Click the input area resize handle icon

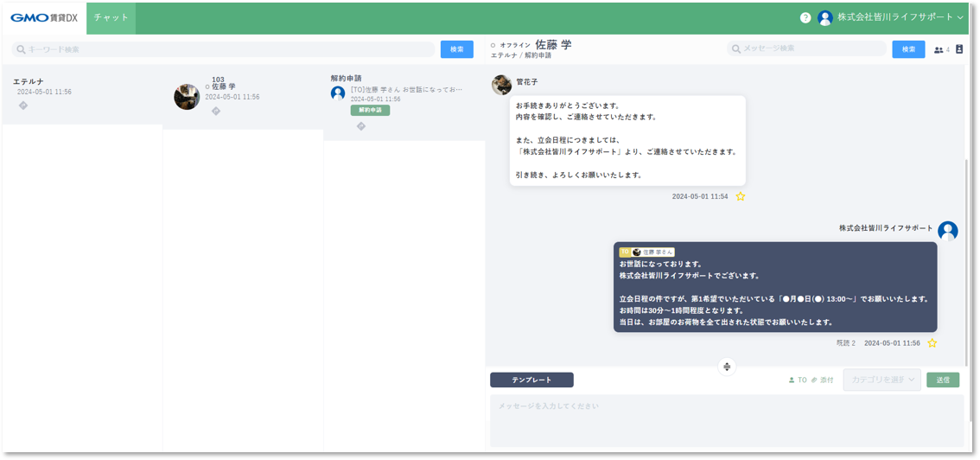pyautogui.click(x=727, y=367)
